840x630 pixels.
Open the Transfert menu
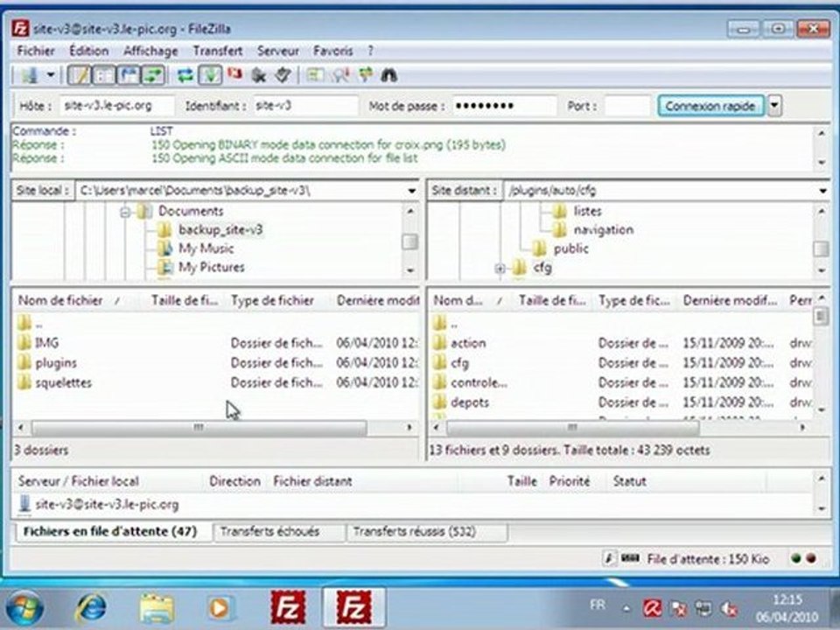click(x=218, y=51)
